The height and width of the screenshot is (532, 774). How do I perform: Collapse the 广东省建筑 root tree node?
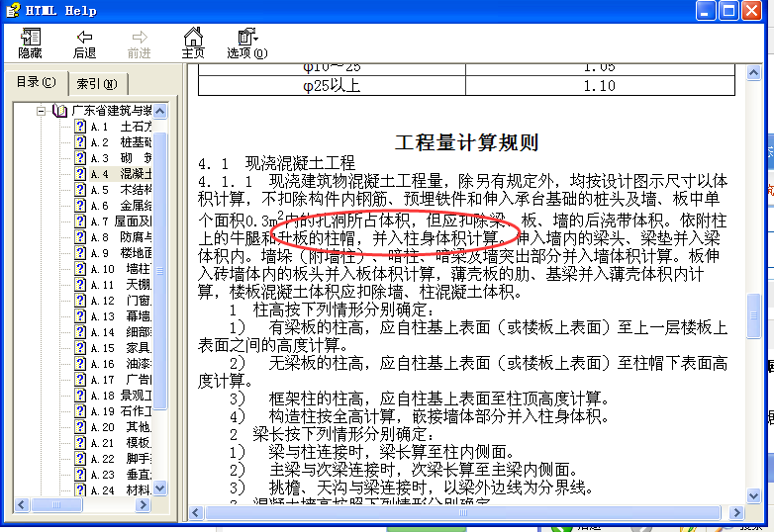click(x=42, y=111)
